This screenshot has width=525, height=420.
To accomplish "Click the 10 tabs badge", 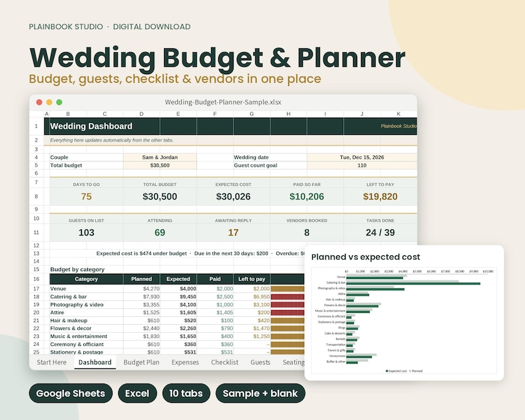I will pyautogui.click(x=186, y=393).
